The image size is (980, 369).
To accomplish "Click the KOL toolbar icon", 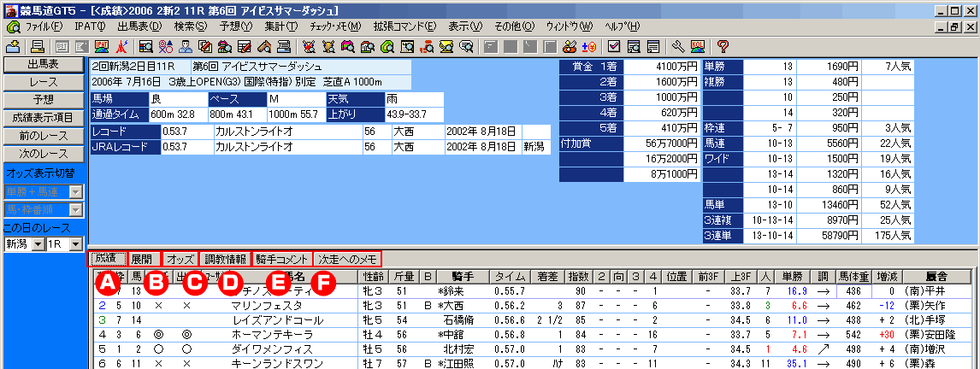I will [x=698, y=46].
